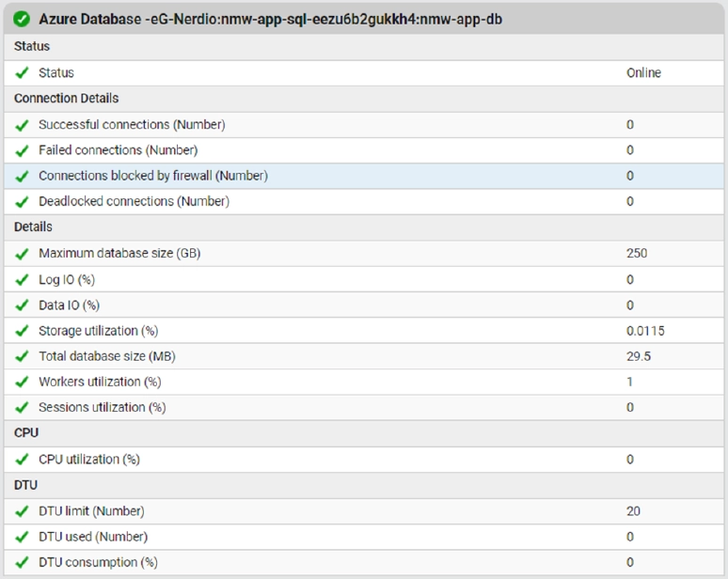
Task: Open Deadlocked connections (Number) measure
Action: (134, 201)
